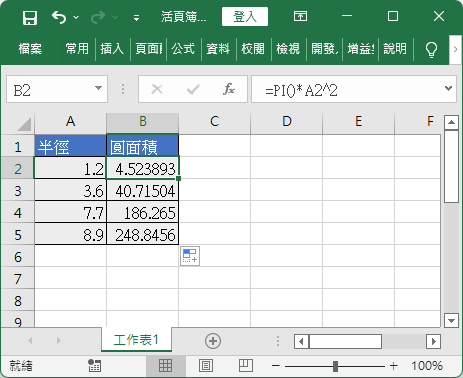Switch to Normal view icon

[x=166, y=366]
